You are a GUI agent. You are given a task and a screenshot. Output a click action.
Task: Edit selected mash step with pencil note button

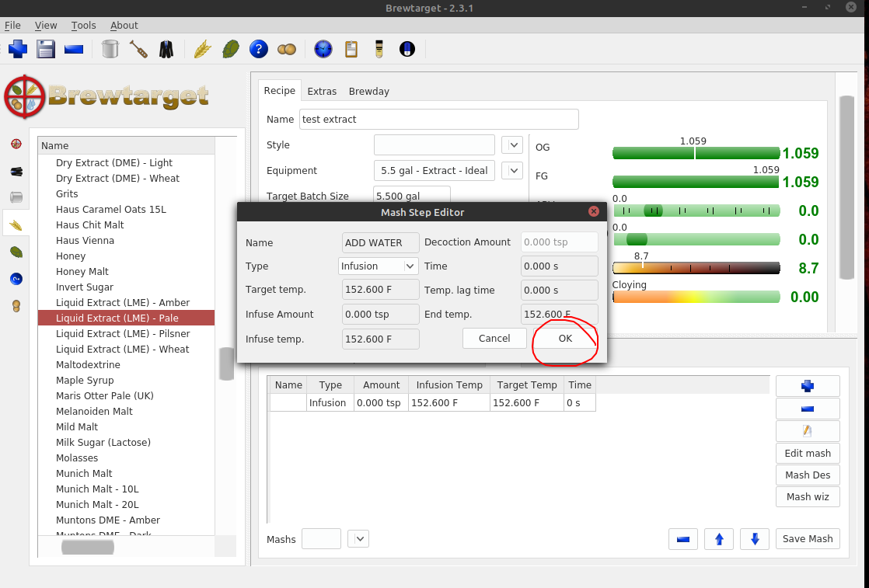click(808, 431)
